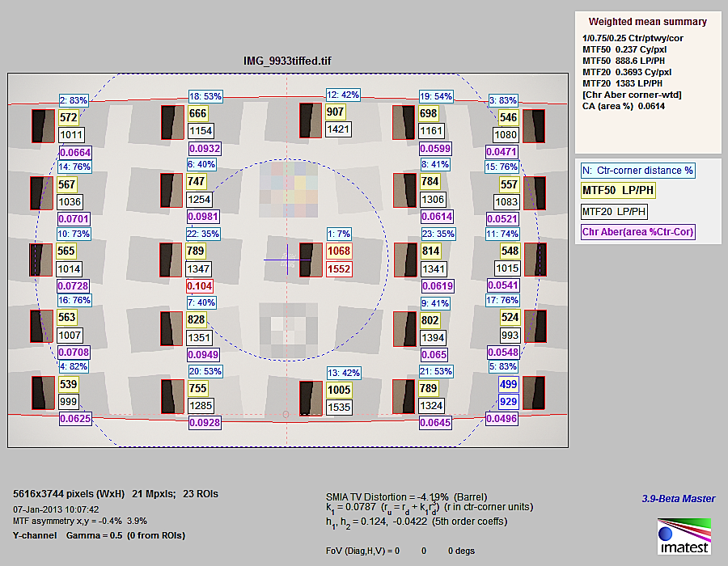
Task: Click the 'MTF50 LP/PH' yellow legend box
Action: click(x=619, y=191)
